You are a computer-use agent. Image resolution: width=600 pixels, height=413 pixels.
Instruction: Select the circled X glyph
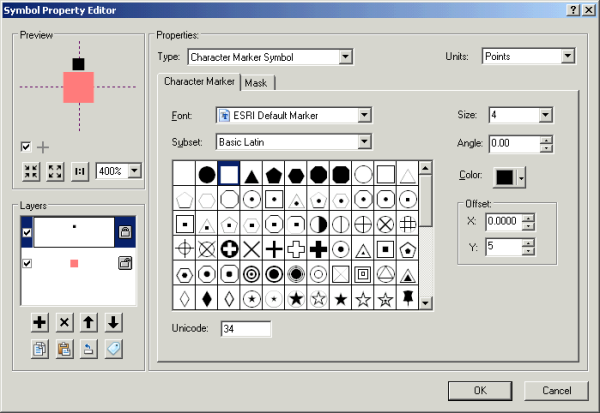[385, 224]
